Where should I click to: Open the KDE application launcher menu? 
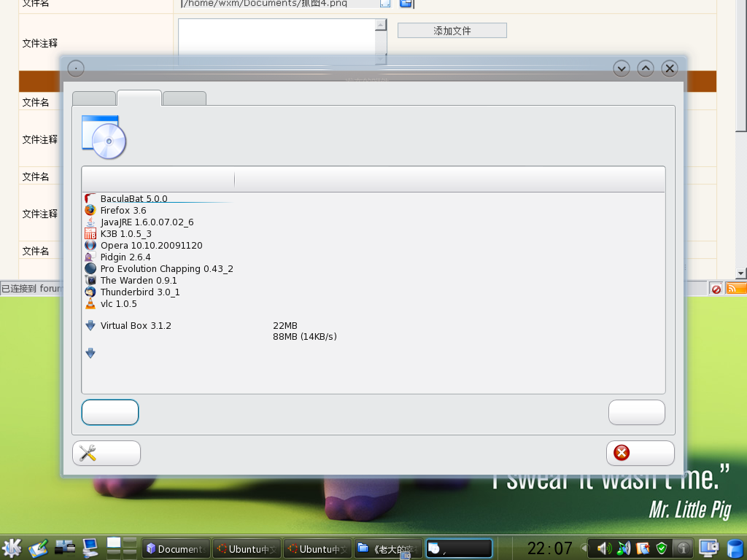tap(12, 548)
